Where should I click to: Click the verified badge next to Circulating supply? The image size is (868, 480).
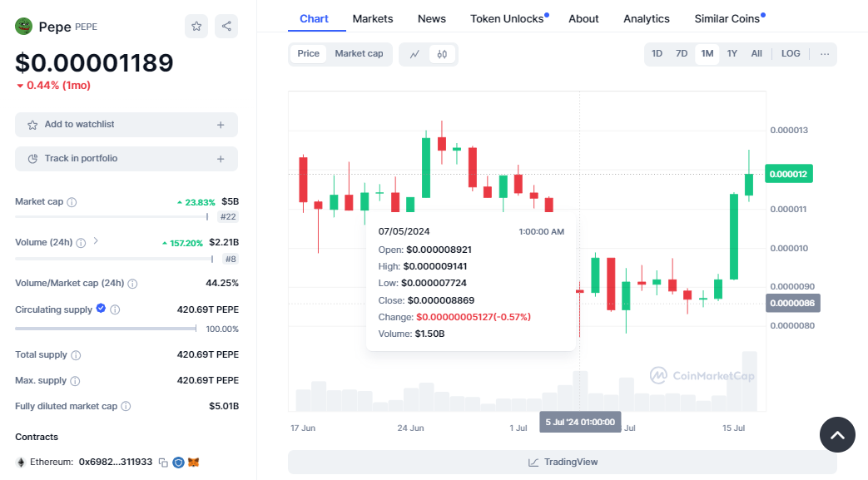[101, 309]
